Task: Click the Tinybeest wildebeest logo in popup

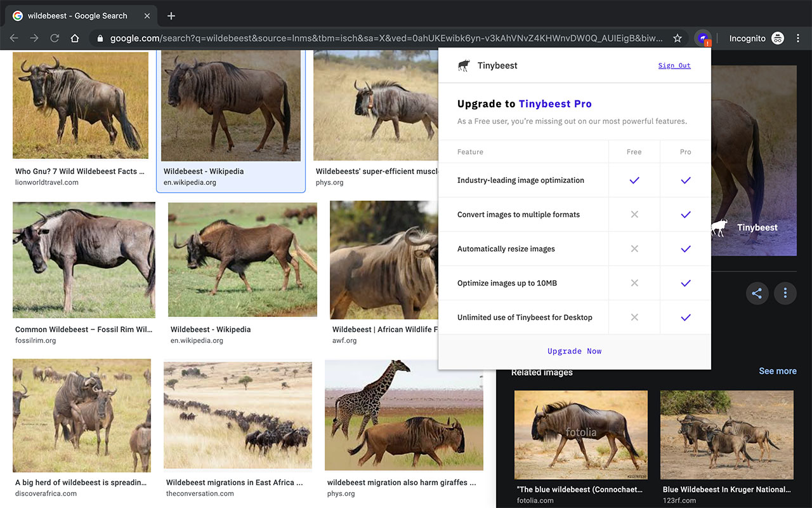Action: [x=464, y=65]
